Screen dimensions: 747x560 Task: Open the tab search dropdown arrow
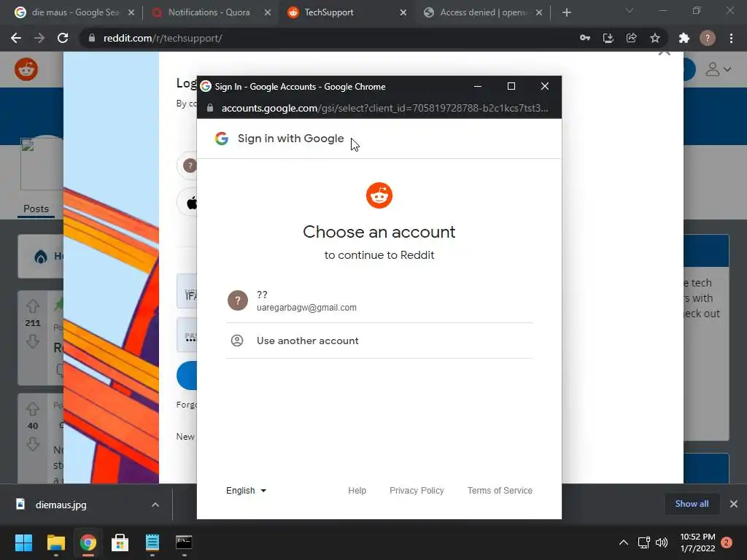[630, 10]
